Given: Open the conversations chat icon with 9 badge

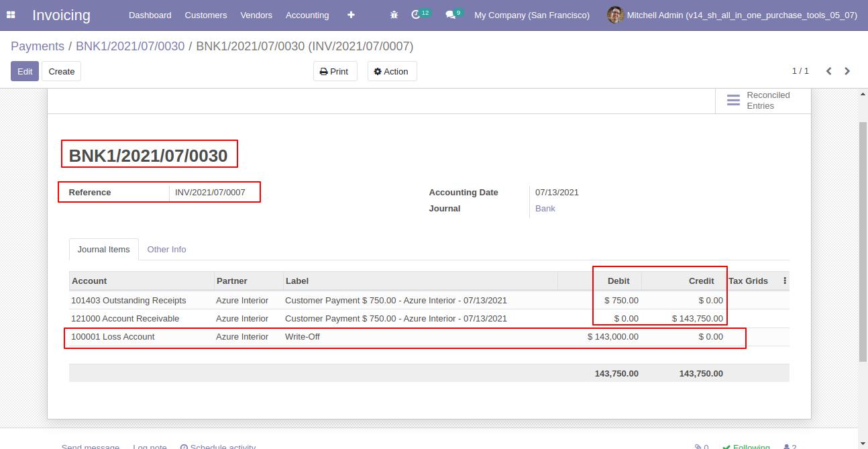Looking at the screenshot, I should click(454, 14).
